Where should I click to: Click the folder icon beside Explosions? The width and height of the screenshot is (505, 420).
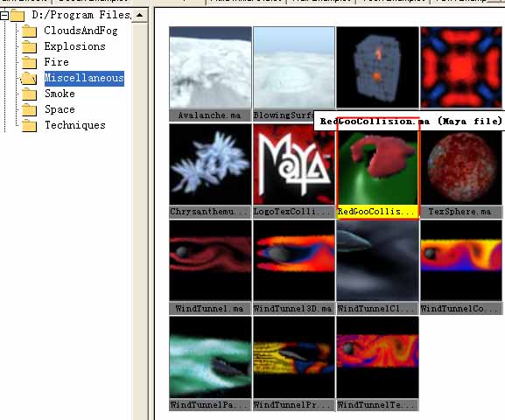[29, 46]
